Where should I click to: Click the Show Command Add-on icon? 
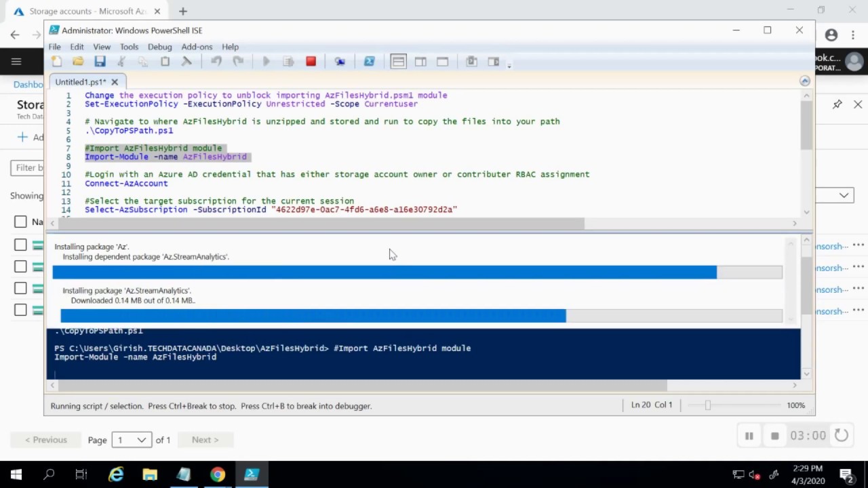point(494,62)
